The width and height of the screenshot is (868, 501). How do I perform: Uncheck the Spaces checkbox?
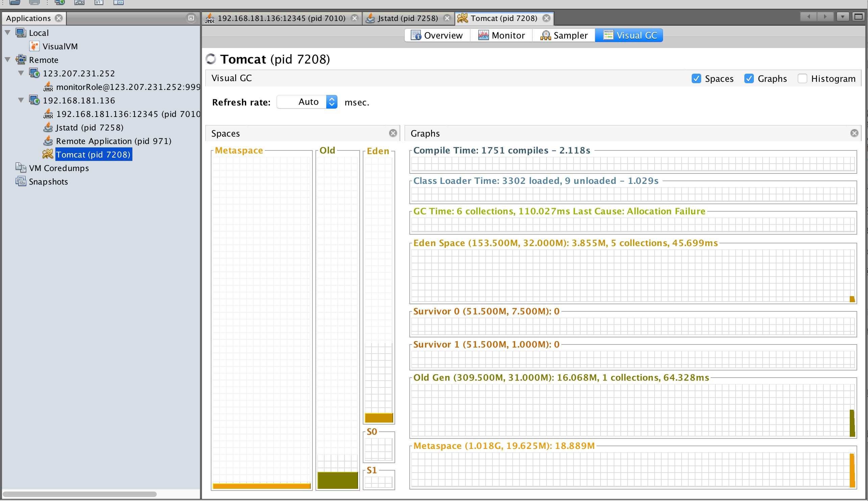pos(696,78)
